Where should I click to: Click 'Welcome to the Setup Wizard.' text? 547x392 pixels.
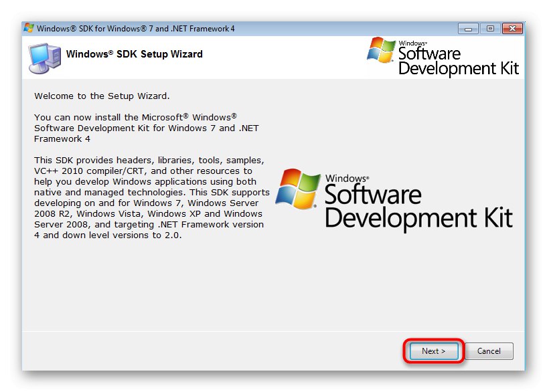click(102, 96)
